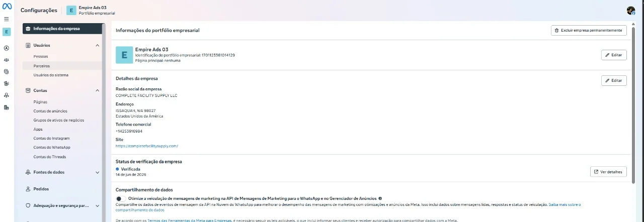Open Grupos de ativos de negócios
The height and width of the screenshot is (222, 644).
(x=59, y=120)
